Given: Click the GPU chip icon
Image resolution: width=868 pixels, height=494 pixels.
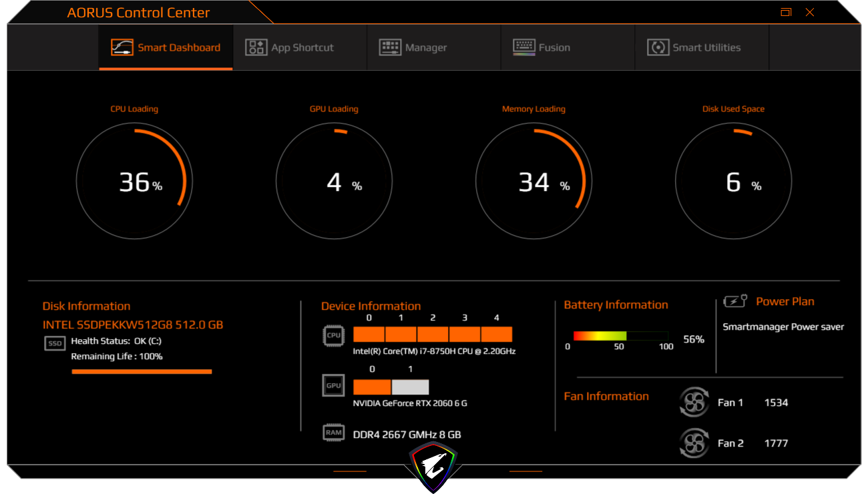Looking at the screenshot, I should (x=333, y=385).
